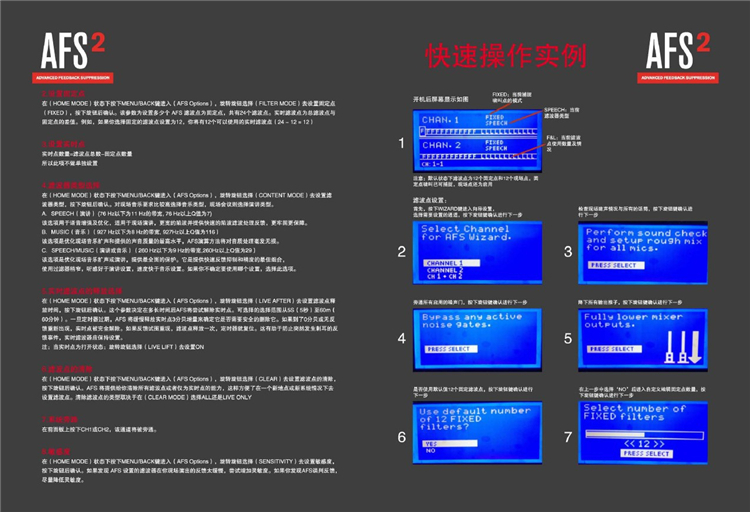This screenshot has height=512, width=750.
Task: Click PRESS SELECT on noise gates screen
Action: pos(451,349)
